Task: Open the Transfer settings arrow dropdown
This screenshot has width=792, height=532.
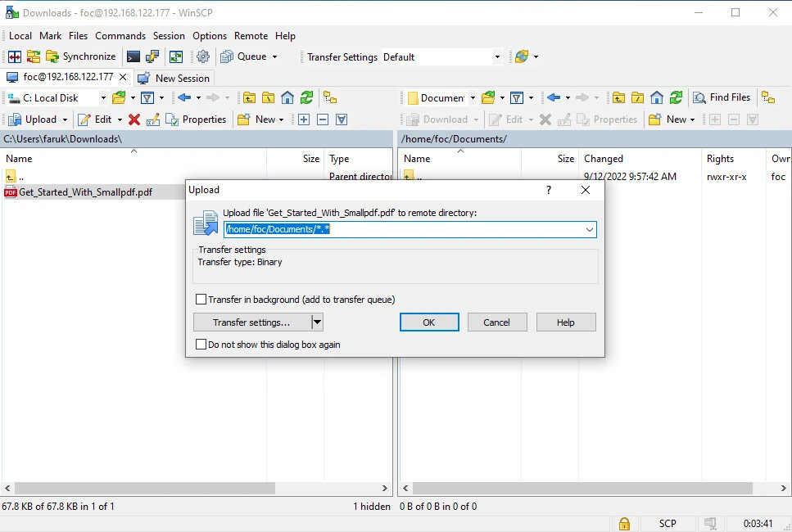Action: [318, 322]
